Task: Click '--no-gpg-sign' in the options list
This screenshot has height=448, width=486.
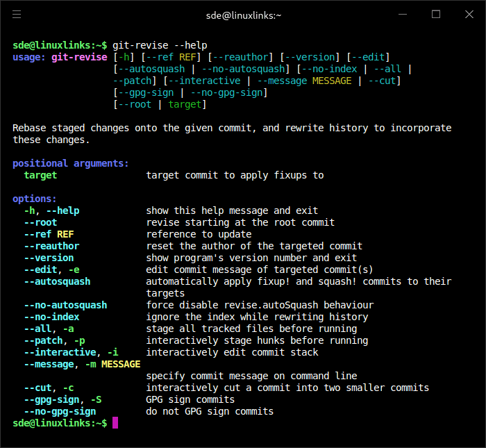Action: [x=60, y=412]
